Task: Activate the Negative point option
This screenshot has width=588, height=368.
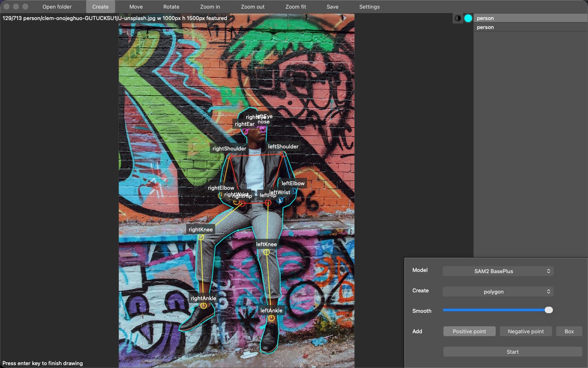Action: [x=526, y=331]
